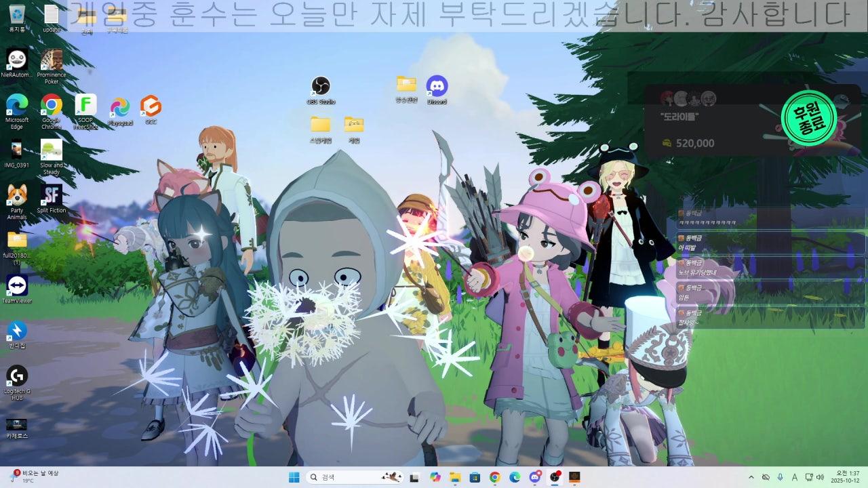
Task: Launch the Party Animals shortcut
Action: [17, 202]
